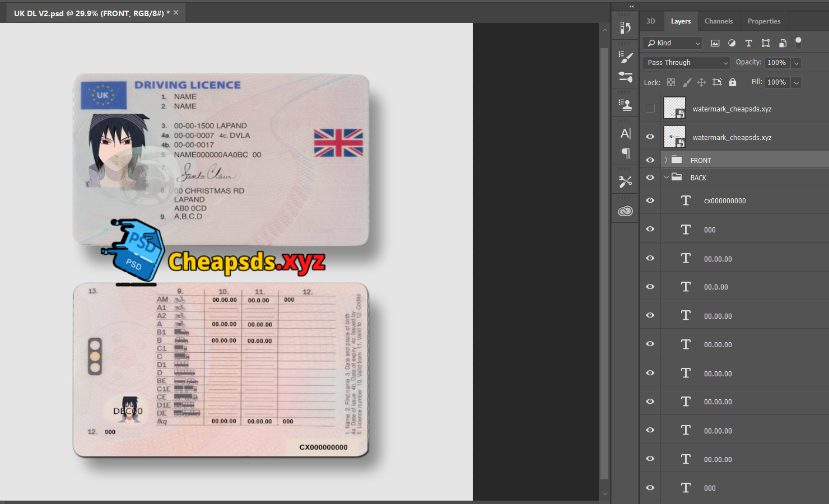The height and width of the screenshot is (504, 829).
Task: Open the Paragraph panel icon
Action: point(625,153)
